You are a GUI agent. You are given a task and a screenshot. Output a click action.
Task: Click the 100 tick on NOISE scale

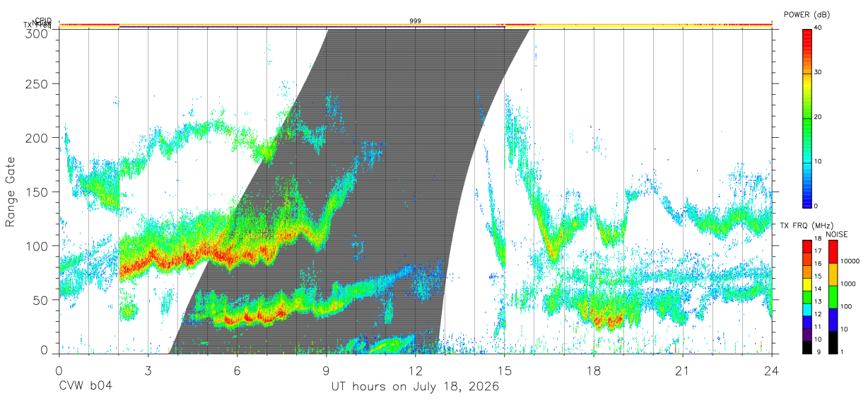(x=846, y=306)
